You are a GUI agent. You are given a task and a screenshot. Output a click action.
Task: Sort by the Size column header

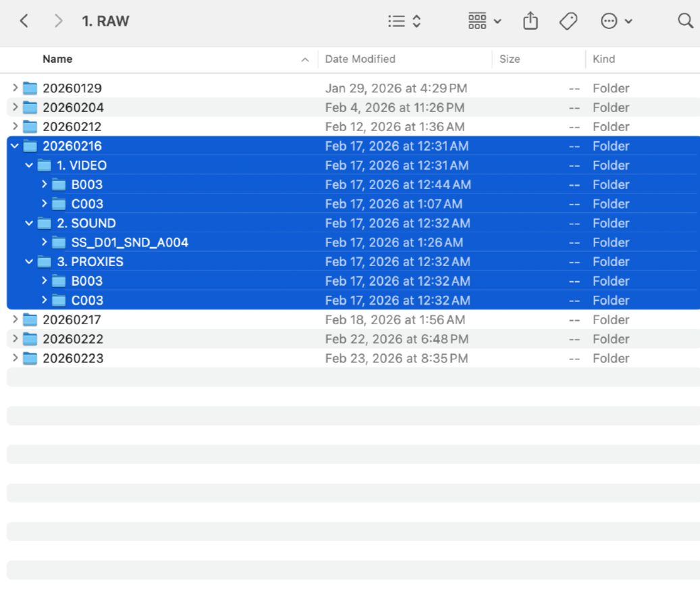(510, 59)
